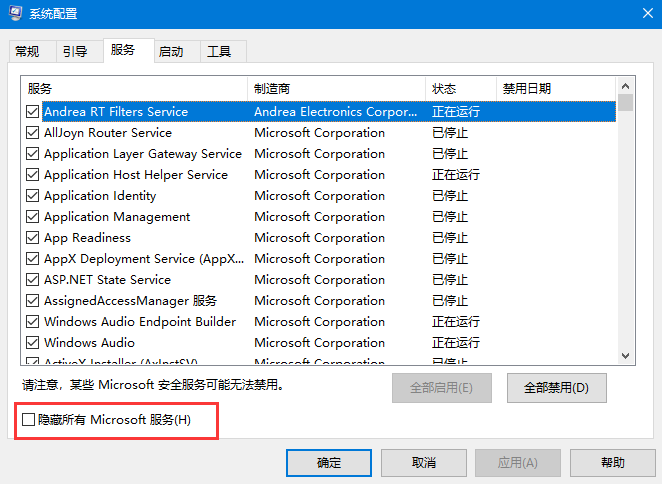Sort the list by 制造商 column header

336,89
